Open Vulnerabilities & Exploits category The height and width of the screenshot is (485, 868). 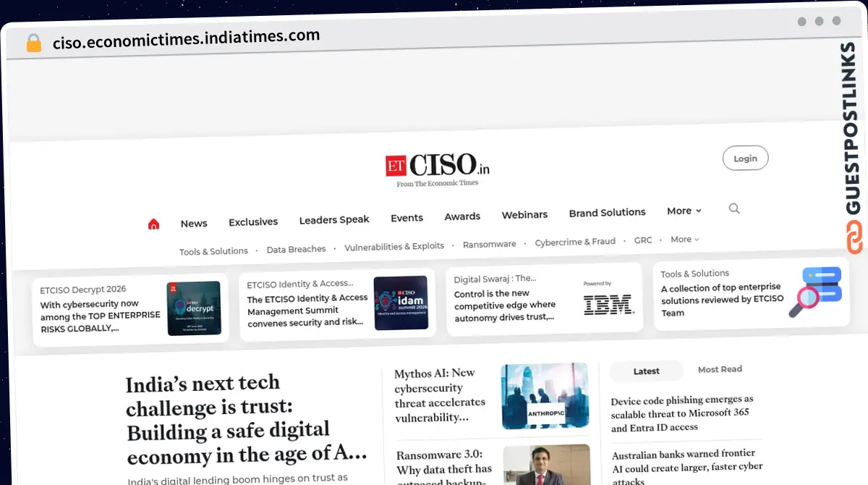[394, 246]
